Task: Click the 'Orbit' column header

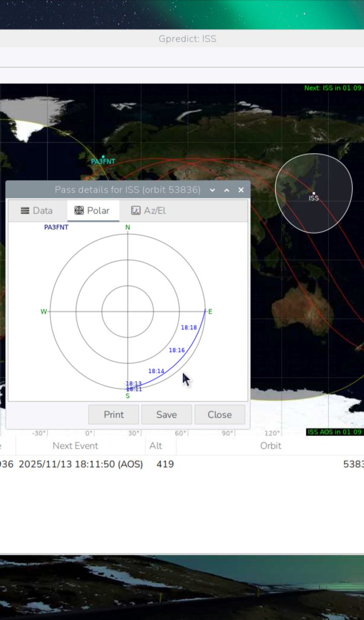Action: [271, 445]
